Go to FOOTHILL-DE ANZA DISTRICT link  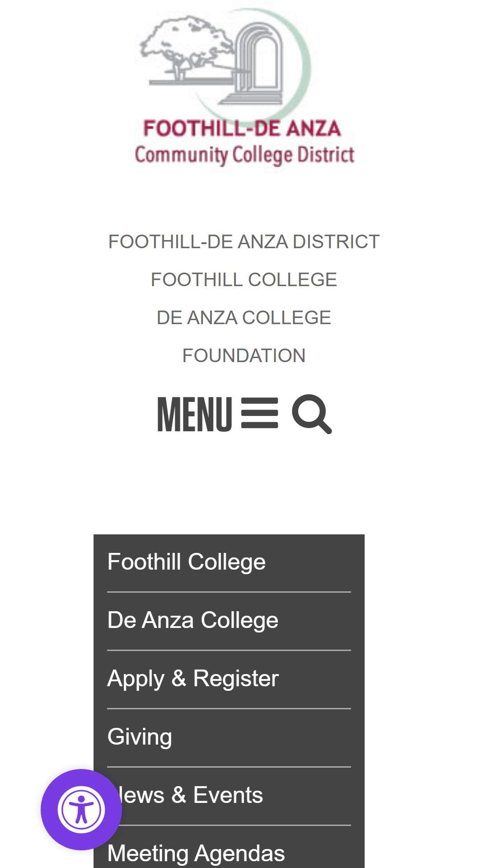pos(244,241)
